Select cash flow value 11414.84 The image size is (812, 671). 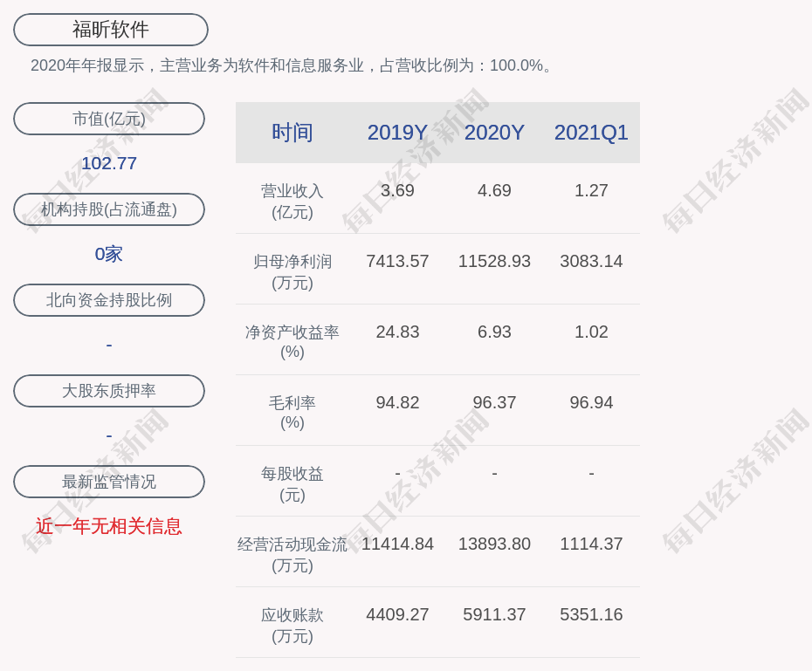[x=398, y=544]
